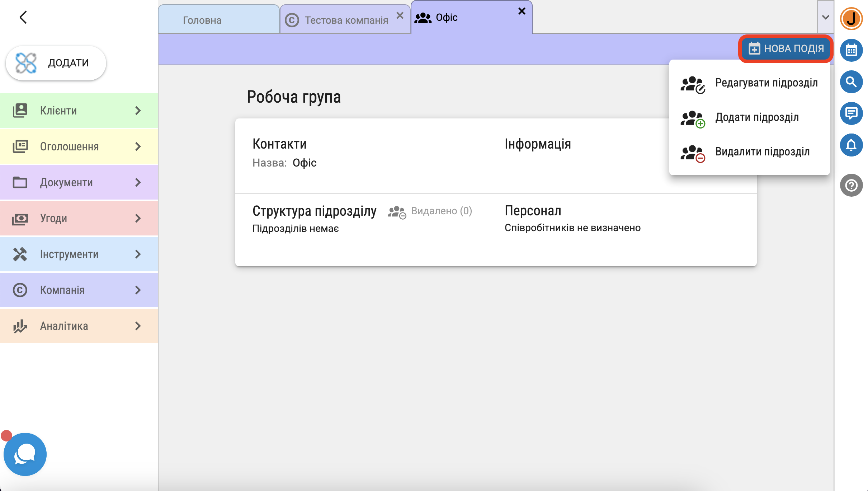Expand the Документи sidebar section
The height and width of the screenshot is (491, 868).
(x=79, y=182)
